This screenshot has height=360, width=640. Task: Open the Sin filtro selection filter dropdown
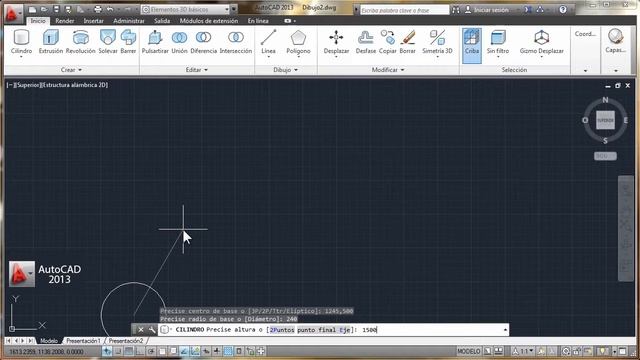point(498,56)
